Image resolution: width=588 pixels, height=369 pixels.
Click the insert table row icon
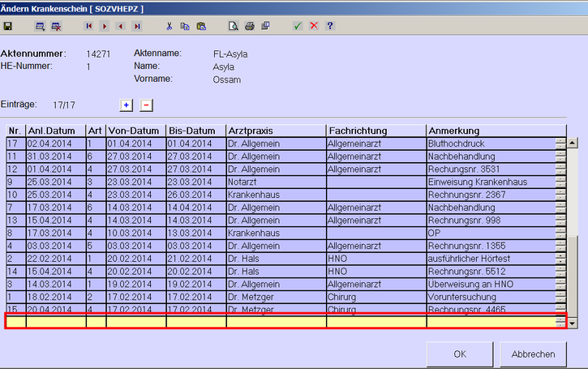[41, 26]
